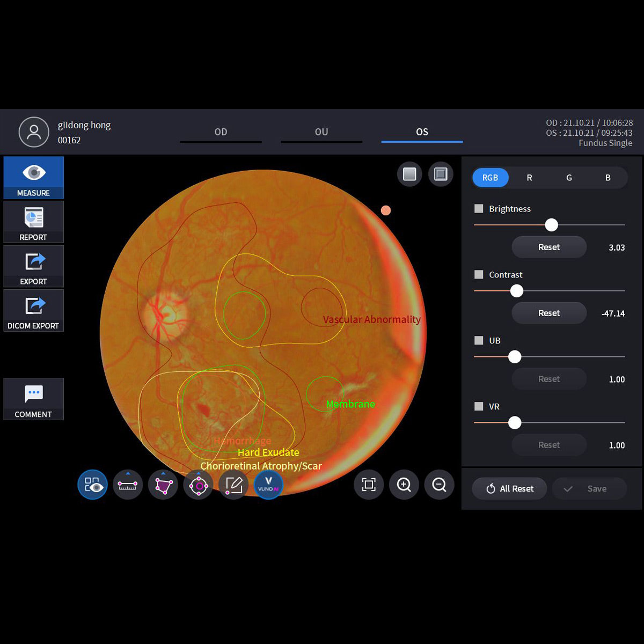Run VUNO AI analysis
The height and width of the screenshot is (644, 644).
point(269,486)
